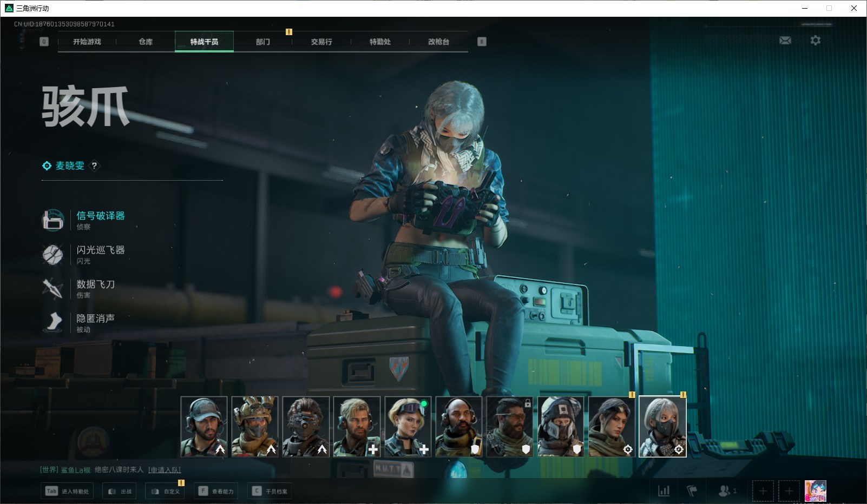Select the 闪光巡飞器 skill icon
867x504 pixels.
(53, 254)
